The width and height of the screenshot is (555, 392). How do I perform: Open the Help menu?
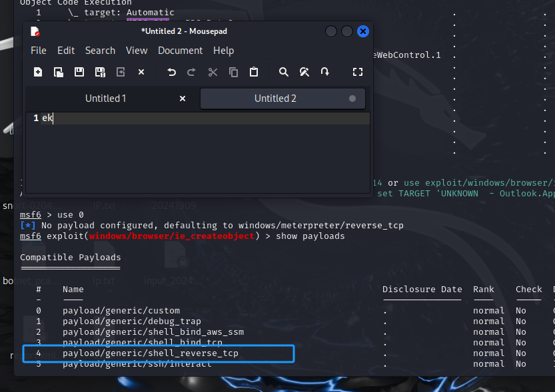(x=223, y=51)
